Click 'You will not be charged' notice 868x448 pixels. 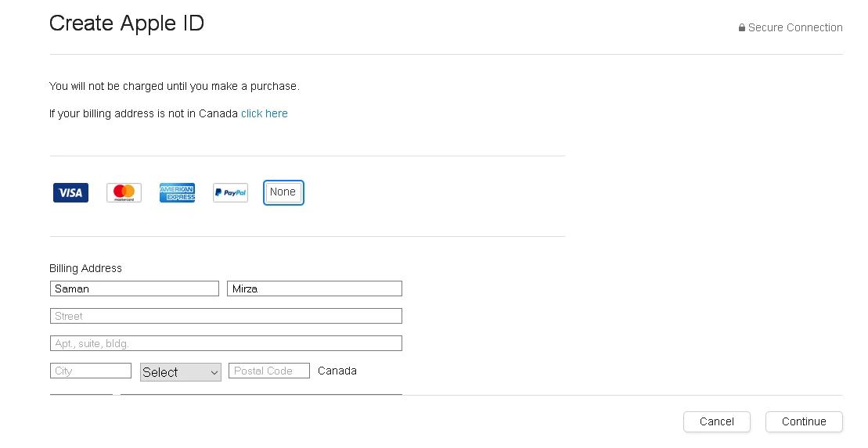pyautogui.click(x=175, y=86)
